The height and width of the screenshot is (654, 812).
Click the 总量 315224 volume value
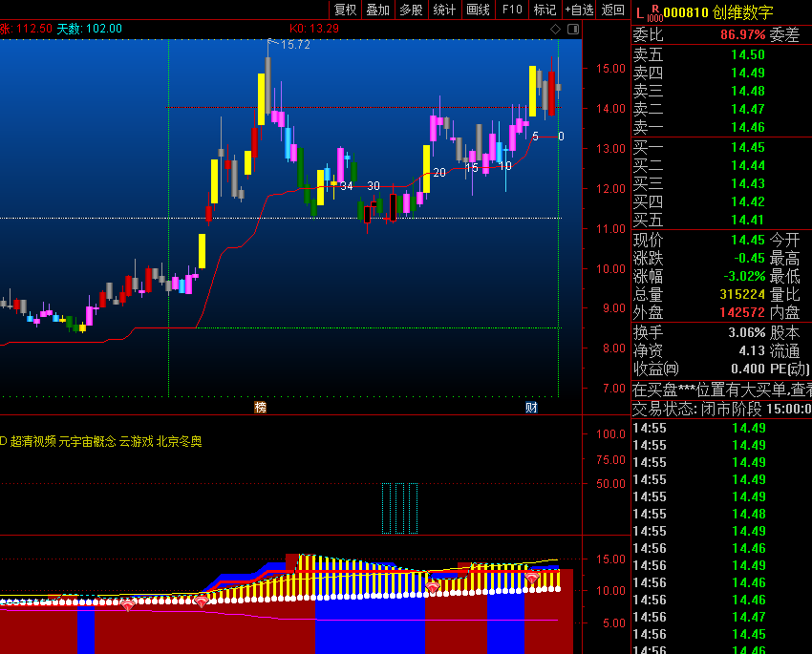[742, 294]
